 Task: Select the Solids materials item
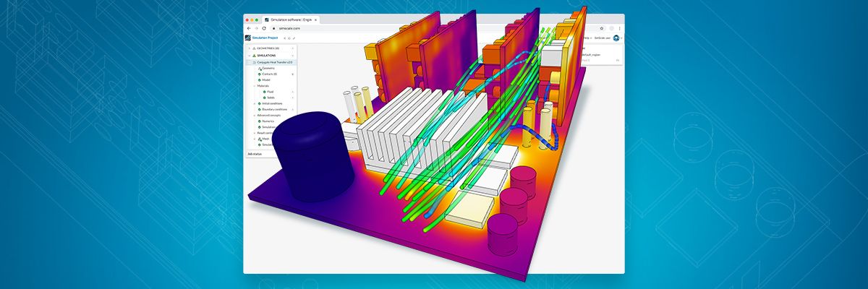[271, 98]
